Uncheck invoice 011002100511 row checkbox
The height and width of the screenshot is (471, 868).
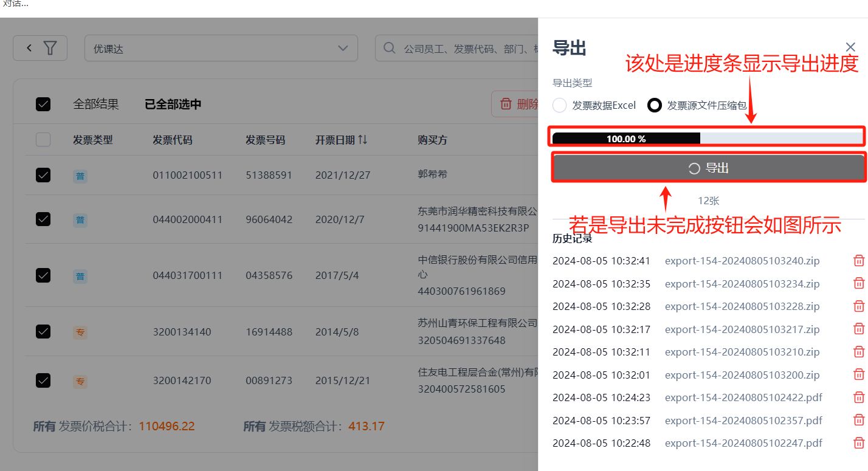coord(43,175)
